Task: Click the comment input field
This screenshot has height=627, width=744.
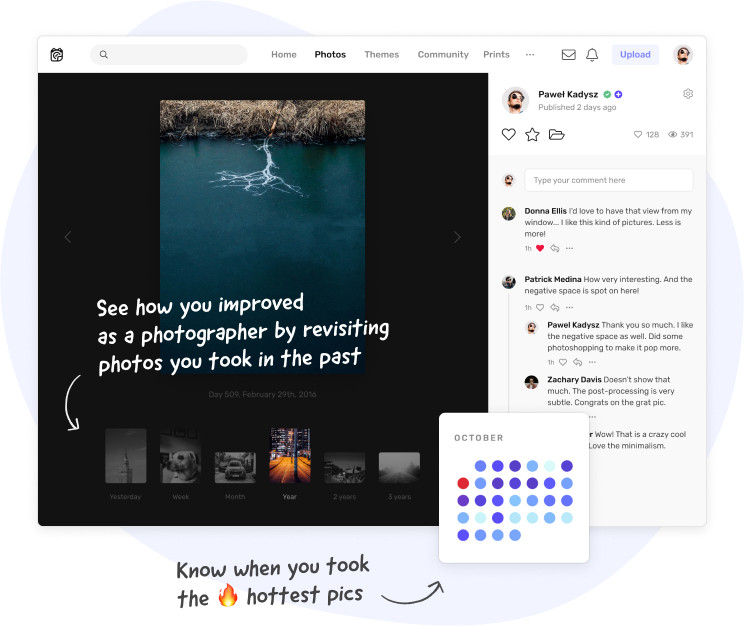Action: coord(608,180)
